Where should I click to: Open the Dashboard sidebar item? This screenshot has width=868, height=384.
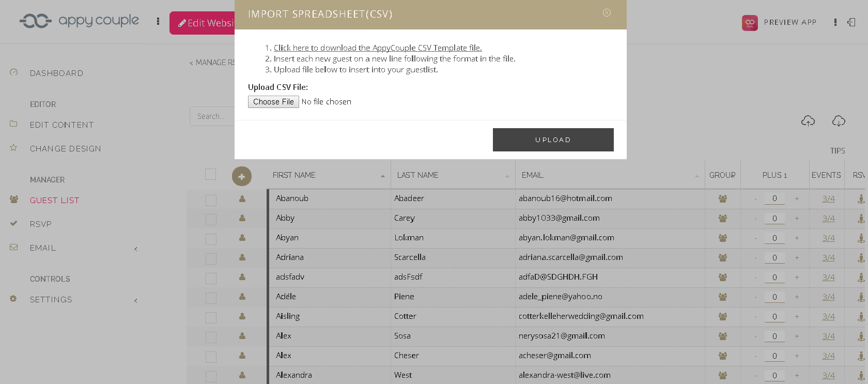click(56, 73)
